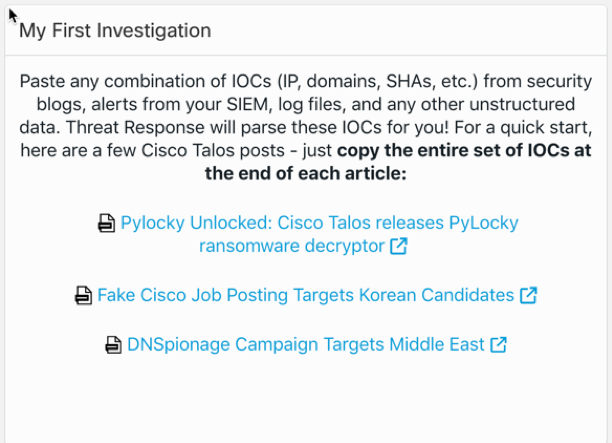
Task: Click the "ransomware decryptor" link text
Action: click(292, 246)
